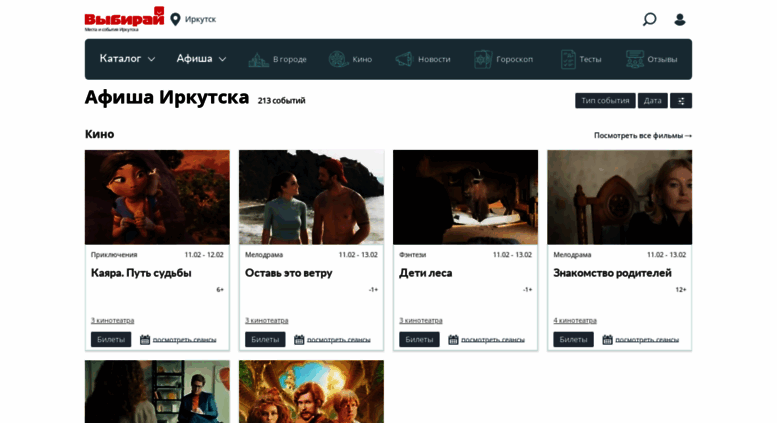The width and height of the screenshot is (777, 423).
Task: Click the Знакомство родителей poster thumbnail
Action: point(619,197)
